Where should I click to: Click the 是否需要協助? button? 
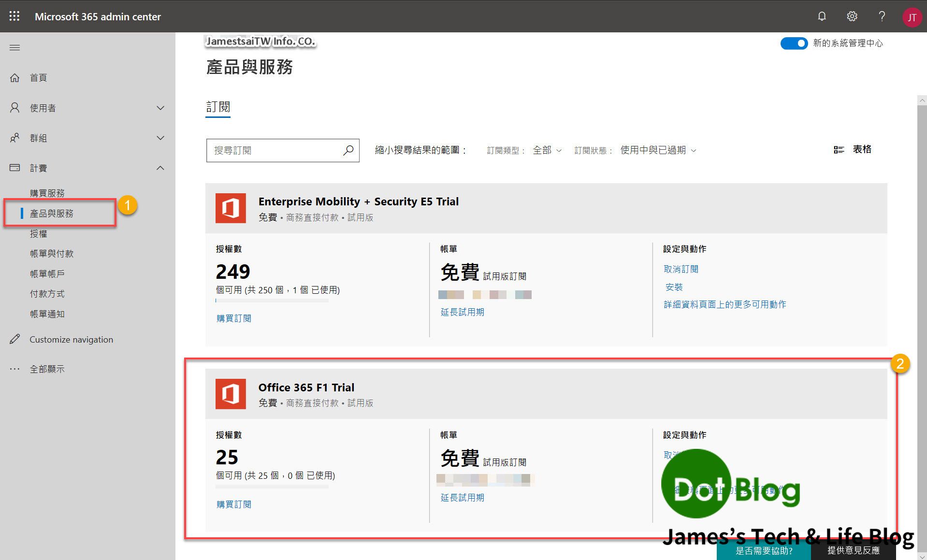coord(764,551)
